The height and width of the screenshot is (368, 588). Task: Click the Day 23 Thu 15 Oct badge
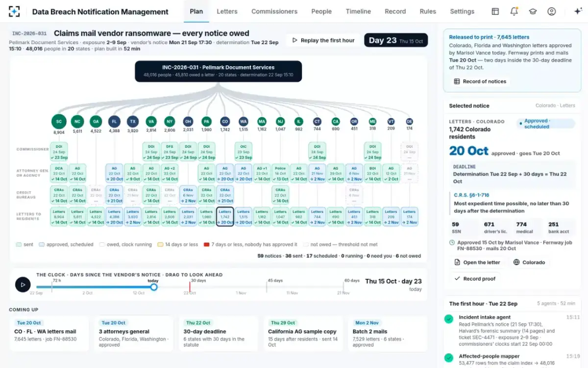coord(396,40)
